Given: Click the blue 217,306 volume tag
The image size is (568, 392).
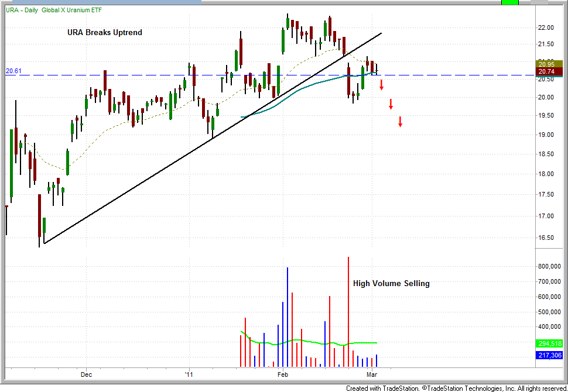Looking at the screenshot, I should (549, 355).
